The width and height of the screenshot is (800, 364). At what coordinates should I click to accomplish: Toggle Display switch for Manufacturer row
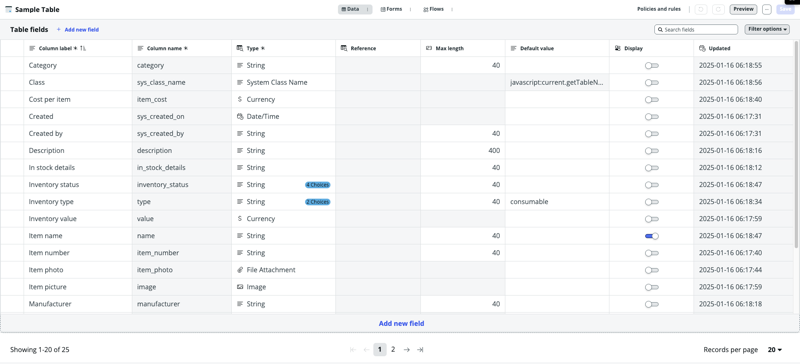pyautogui.click(x=652, y=304)
